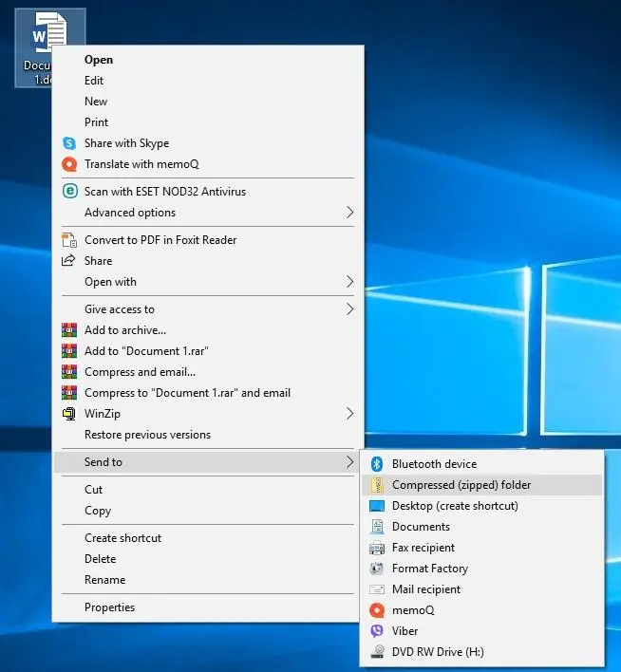The width and height of the screenshot is (621, 672).
Task: Click the Format Factory icon in submenu
Action: click(376, 569)
